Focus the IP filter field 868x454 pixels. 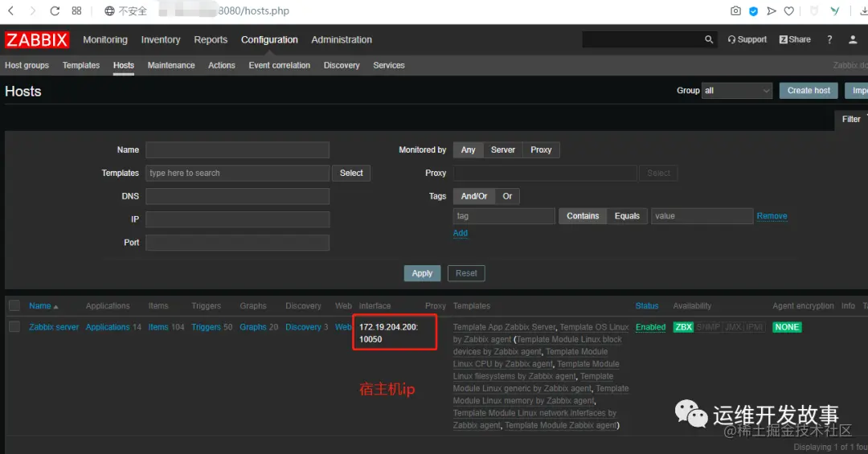point(237,220)
